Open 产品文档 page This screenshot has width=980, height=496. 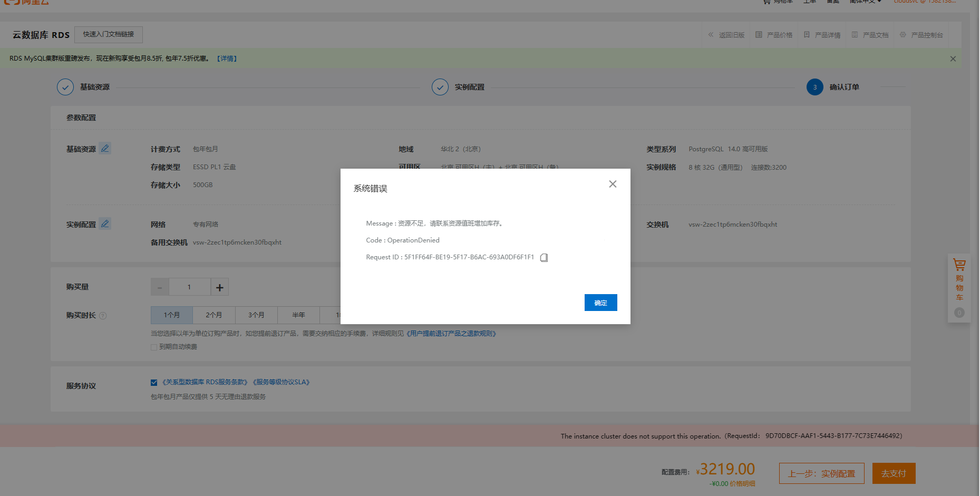point(876,35)
